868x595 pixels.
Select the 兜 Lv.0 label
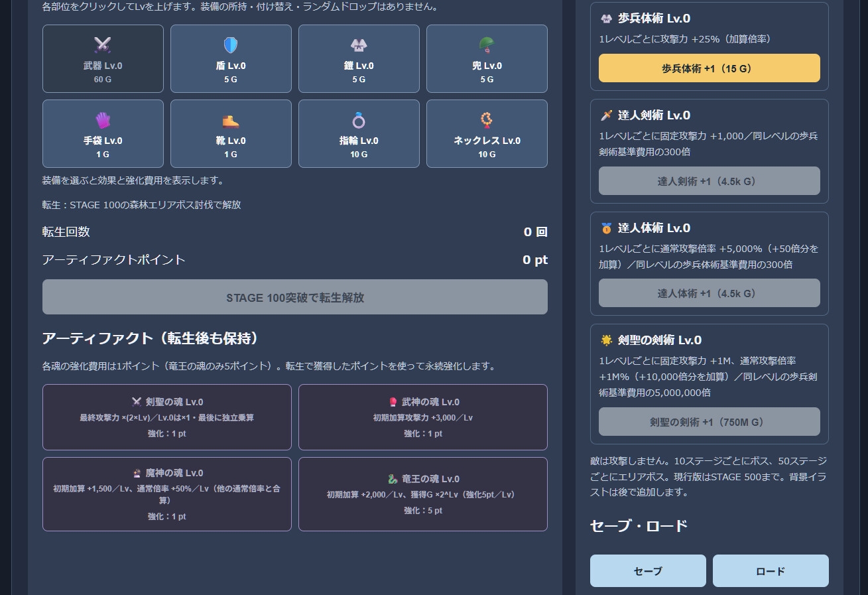pos(487,66)
